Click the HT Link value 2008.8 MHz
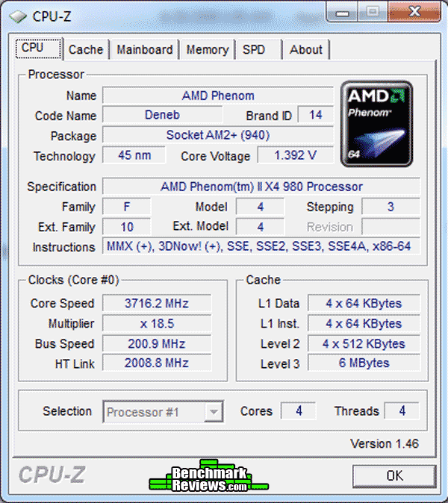 [x=157, y=363]
